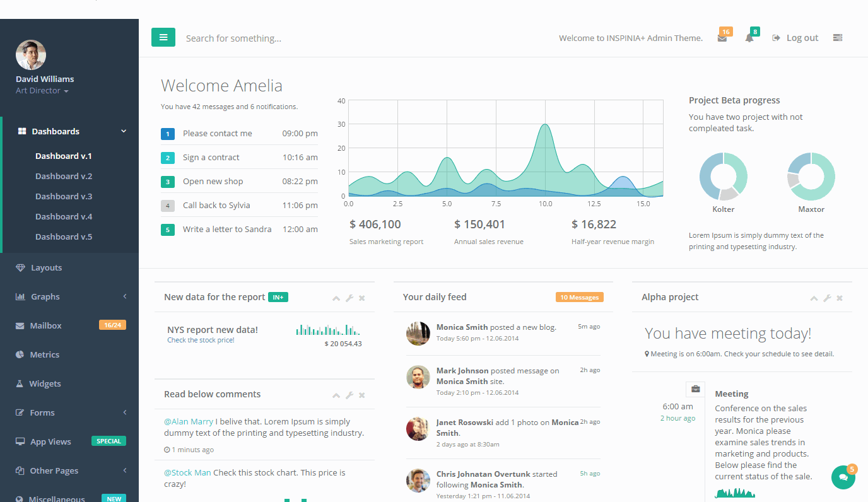Collapse the Your daily feed... no, the Read below comments panel
The height and width of the screenshot is (502, 868).
(x=336, y=395)
